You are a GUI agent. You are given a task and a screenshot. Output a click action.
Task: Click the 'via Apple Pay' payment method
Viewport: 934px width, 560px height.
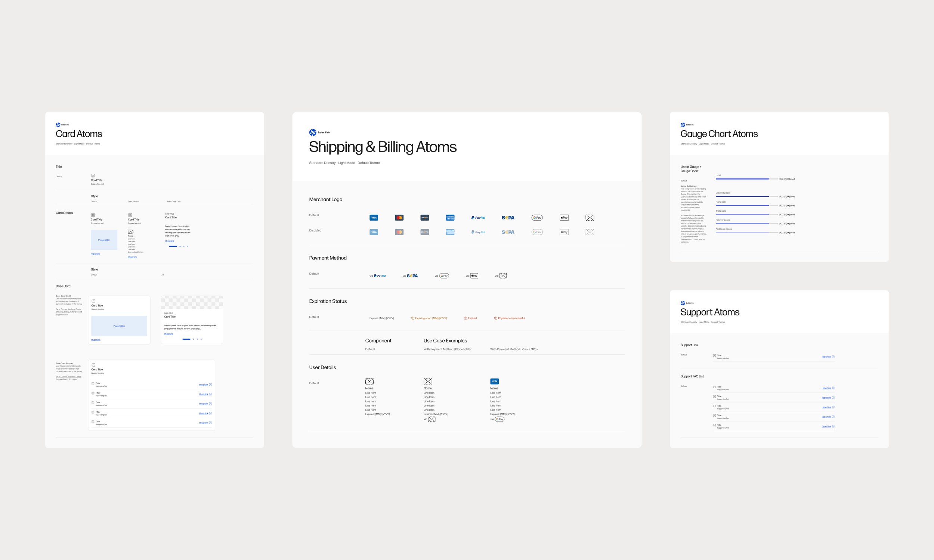click(472, 276)
